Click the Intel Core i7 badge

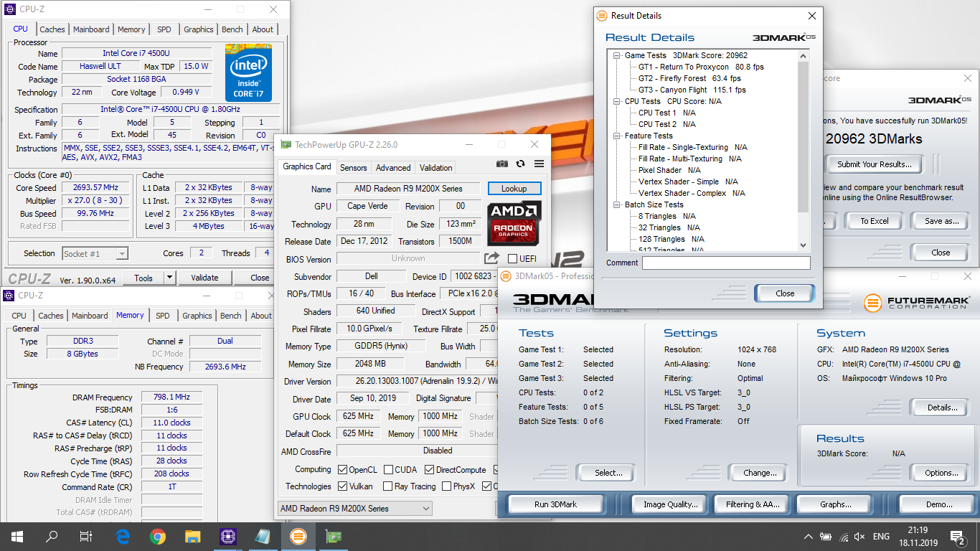248,72
